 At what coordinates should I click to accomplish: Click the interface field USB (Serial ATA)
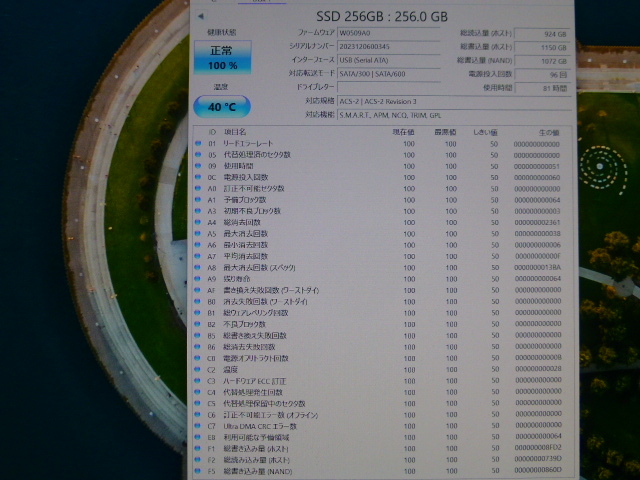tap(389, 60)
